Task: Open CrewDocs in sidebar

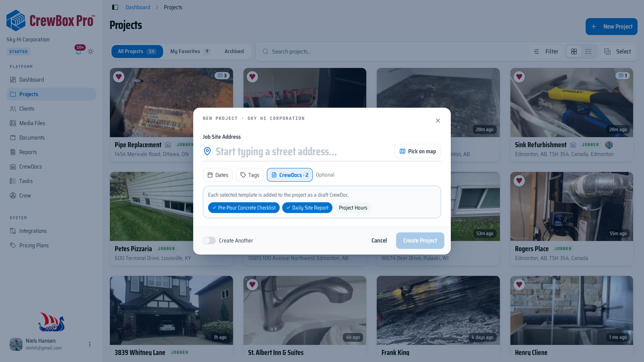Action: (x=51, y=167)
